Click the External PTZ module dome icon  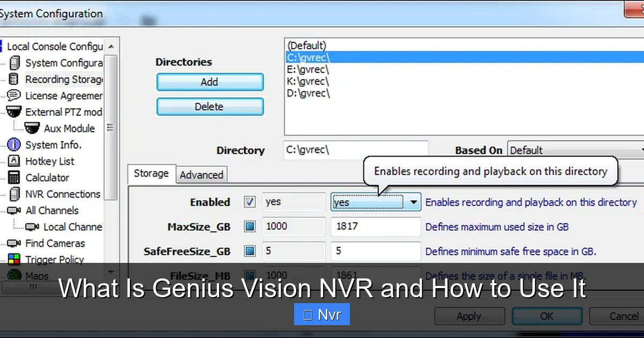pos(13,112)
